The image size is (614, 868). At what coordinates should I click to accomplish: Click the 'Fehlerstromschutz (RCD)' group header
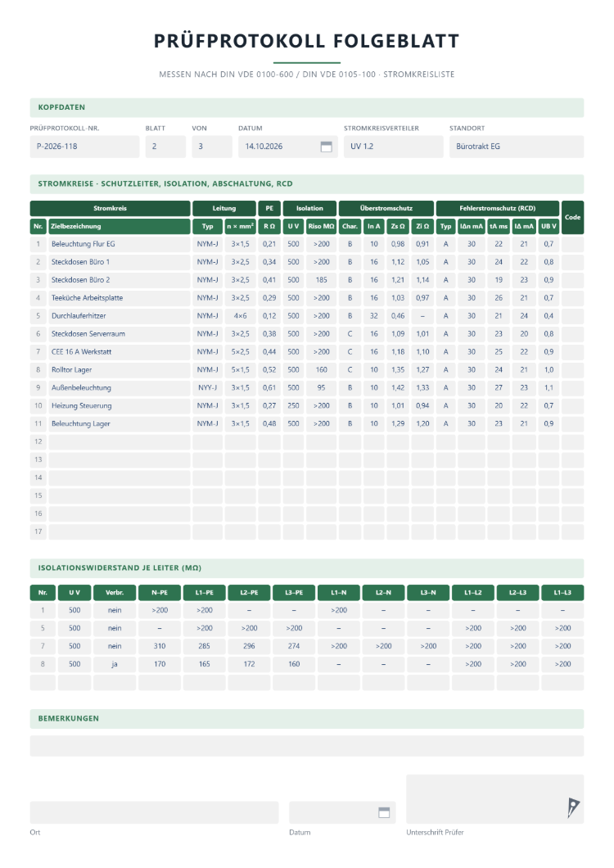pyautogui.click(x=498, y=208)
